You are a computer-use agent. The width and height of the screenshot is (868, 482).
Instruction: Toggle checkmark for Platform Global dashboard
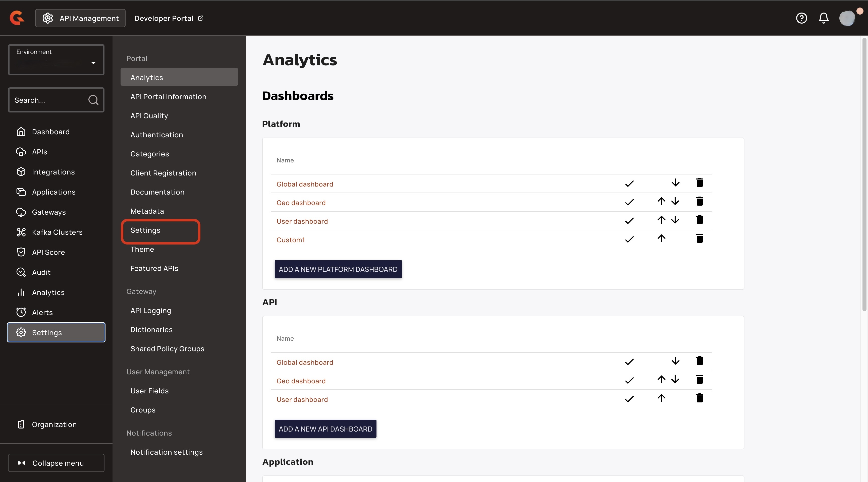pyautogui.click(x=629, y=184)
